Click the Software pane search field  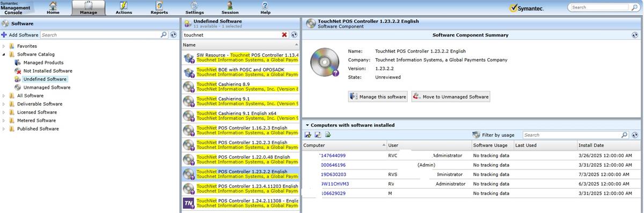click(100, 34)
